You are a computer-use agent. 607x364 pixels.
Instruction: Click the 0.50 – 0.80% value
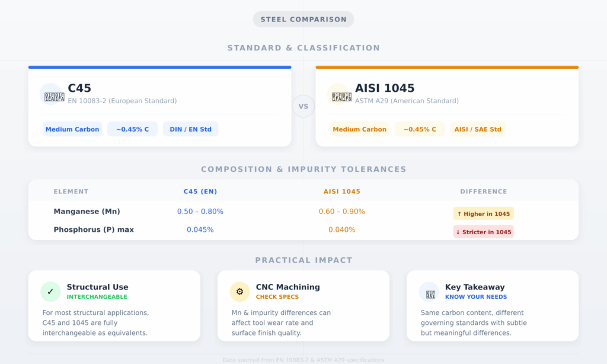(x=200, y=212)
